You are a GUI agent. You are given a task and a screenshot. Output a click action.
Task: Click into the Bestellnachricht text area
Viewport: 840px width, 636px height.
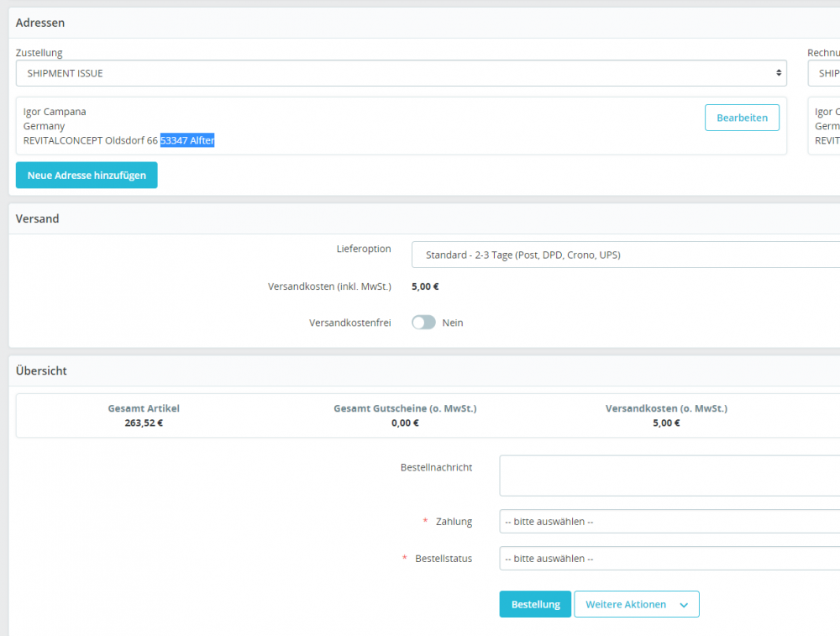[x=669, y=476]
